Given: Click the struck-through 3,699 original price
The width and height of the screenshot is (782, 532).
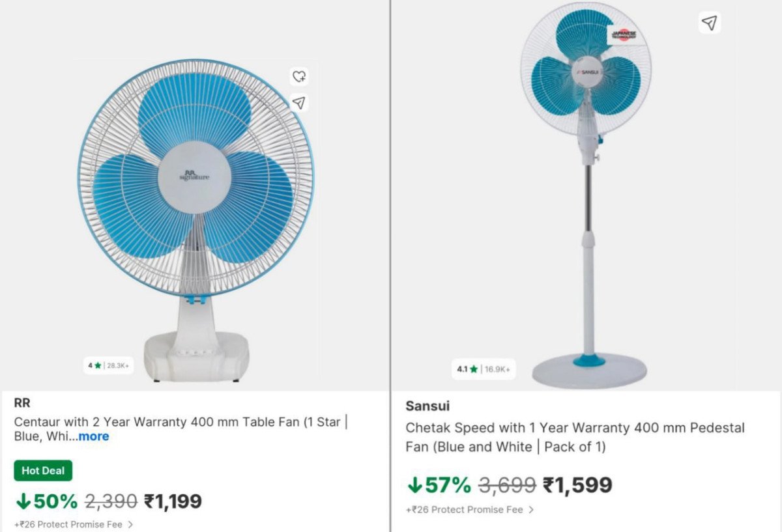Looking at the screenshot, I should point(507,485).
